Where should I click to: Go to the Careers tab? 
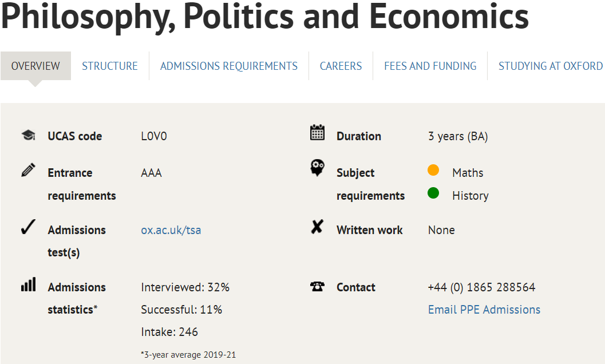click(x=341, y=66)
